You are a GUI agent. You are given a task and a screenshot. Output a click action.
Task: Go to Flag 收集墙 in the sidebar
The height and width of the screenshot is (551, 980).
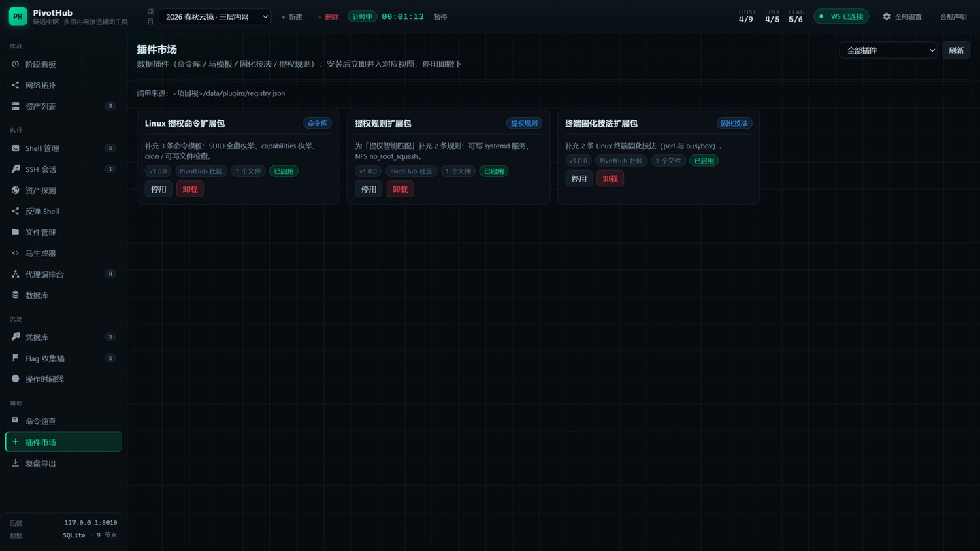[x=63, y=358]
